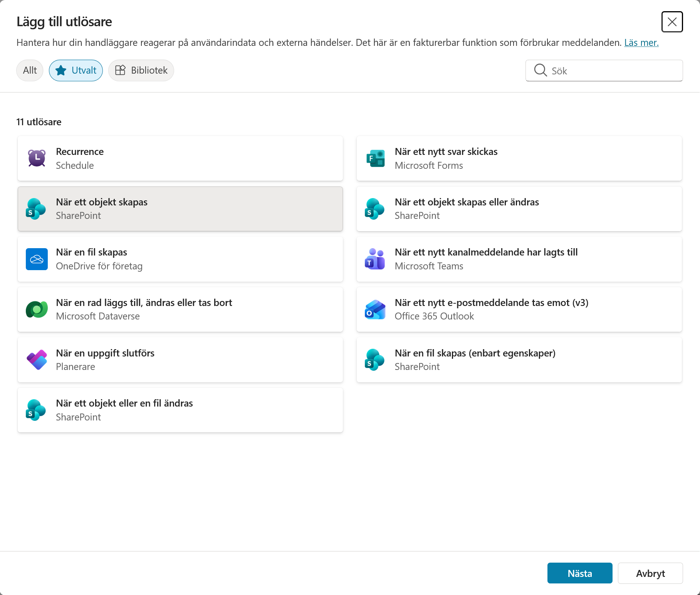Select 'När en fil skapas (enbart egenskaper)' title
The image size is (700, 595).
[475, 353]
